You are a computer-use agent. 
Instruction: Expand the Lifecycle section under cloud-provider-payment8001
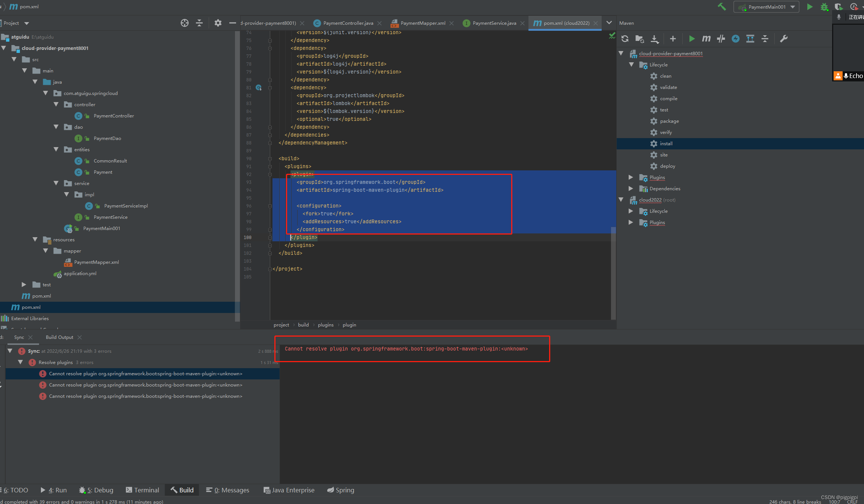click(x=631, y=64)
